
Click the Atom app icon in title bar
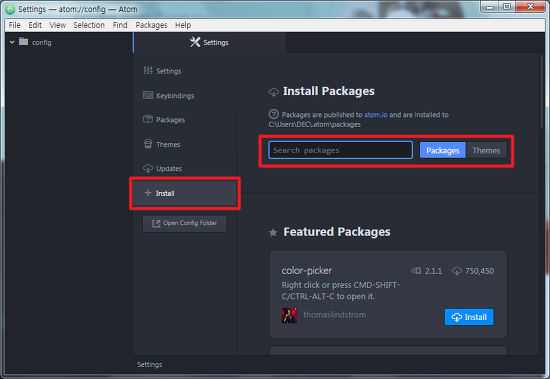click(10, 9)
